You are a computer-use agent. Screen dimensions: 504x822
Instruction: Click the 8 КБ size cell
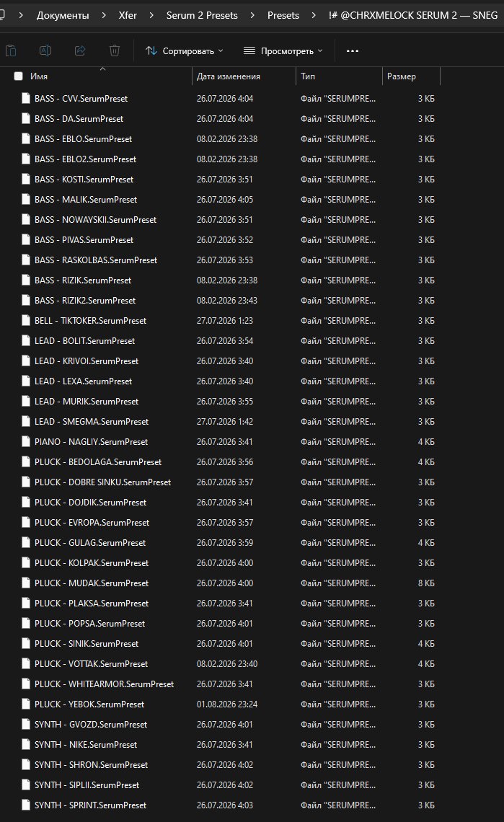[x=426, y=583]
